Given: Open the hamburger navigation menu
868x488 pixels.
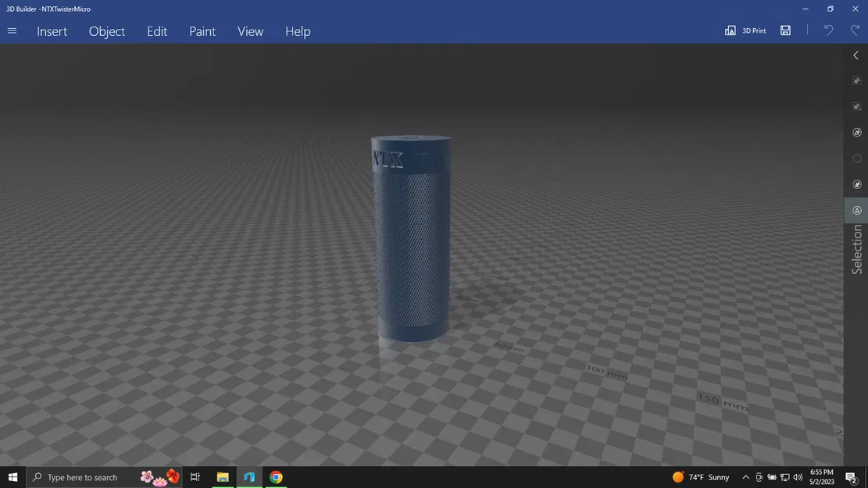Looking at the screenshot, I should (12, 31).
